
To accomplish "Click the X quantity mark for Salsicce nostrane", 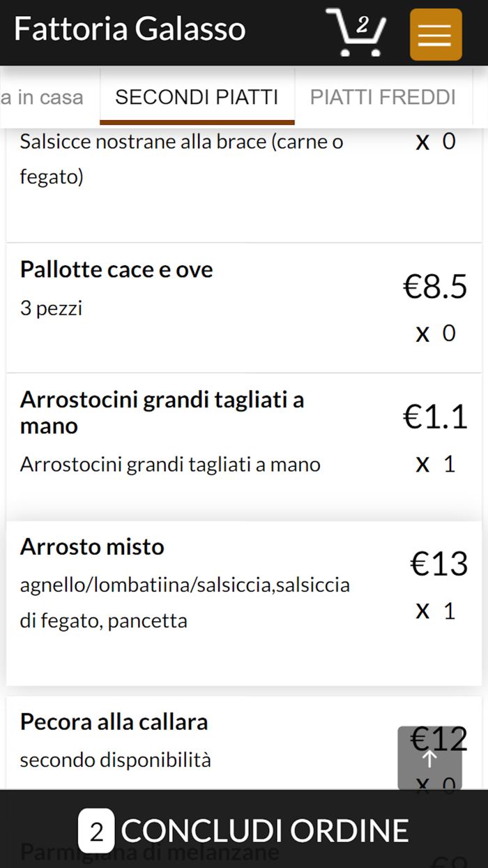I will click(x=422, y=141).
